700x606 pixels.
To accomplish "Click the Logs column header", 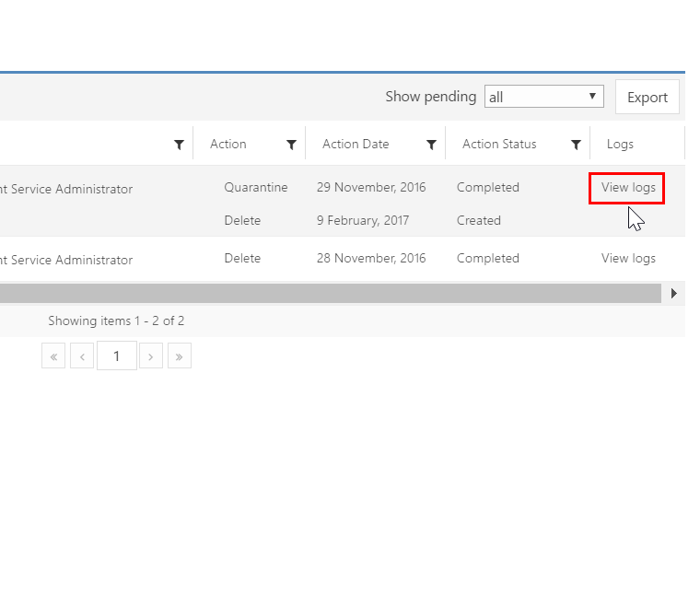I will (x=620, y=145).
